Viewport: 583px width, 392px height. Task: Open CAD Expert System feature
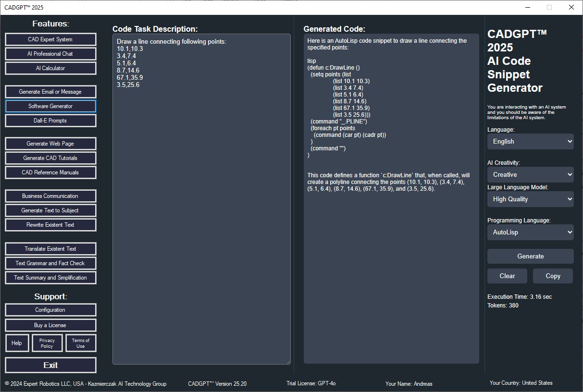(x=50, y=39)
